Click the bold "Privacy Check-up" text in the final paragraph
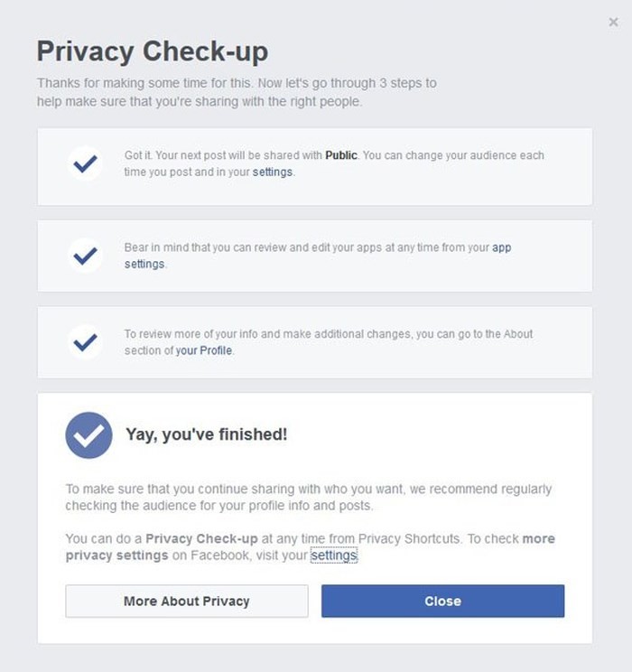The width and height of the screenshot is (632, 672). click(x=202, y=538)
